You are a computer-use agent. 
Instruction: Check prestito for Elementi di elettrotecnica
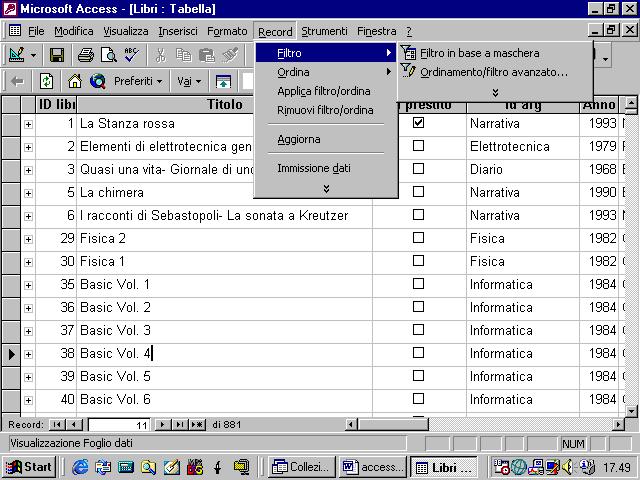(418, 146)
